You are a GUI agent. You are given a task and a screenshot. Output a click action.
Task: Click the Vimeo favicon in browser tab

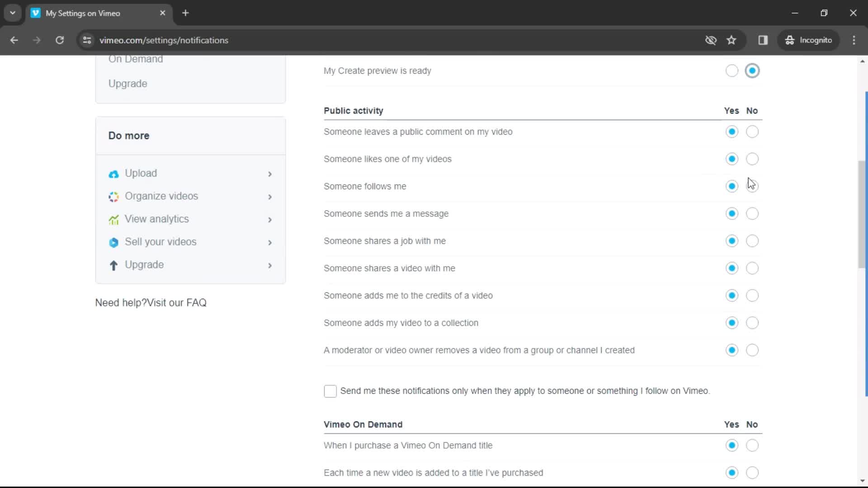[36, 13]
